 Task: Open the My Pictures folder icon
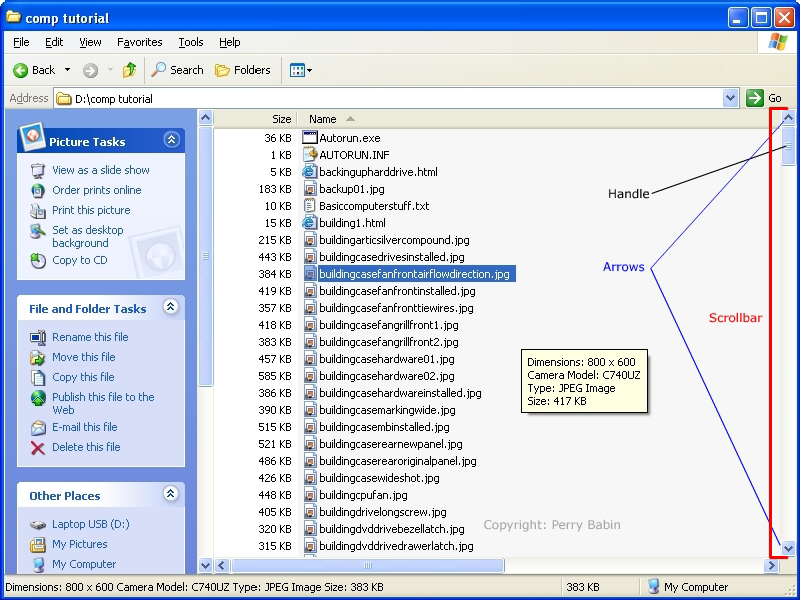coord(38,544)
